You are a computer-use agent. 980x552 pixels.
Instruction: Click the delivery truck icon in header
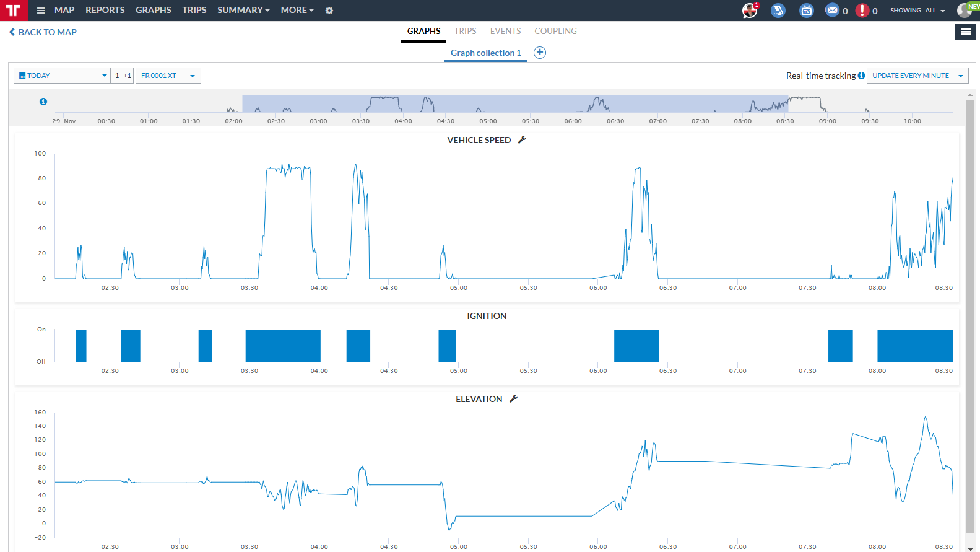[778, 11]
